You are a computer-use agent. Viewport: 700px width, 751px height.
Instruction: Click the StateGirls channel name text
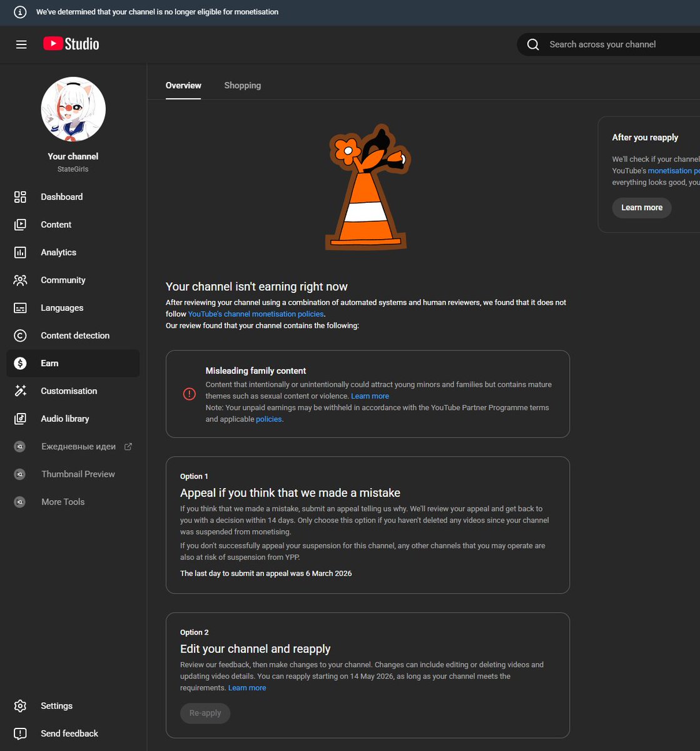[x=73, y=169]
